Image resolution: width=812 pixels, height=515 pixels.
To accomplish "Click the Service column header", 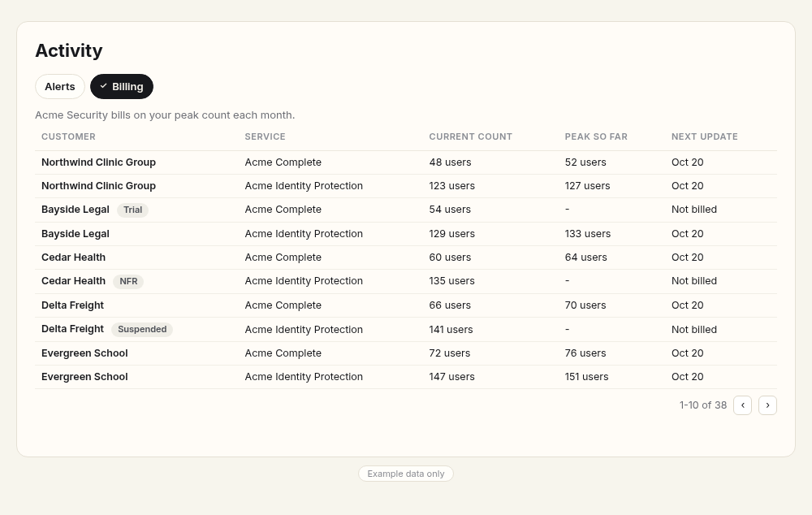I will [266, 136].
